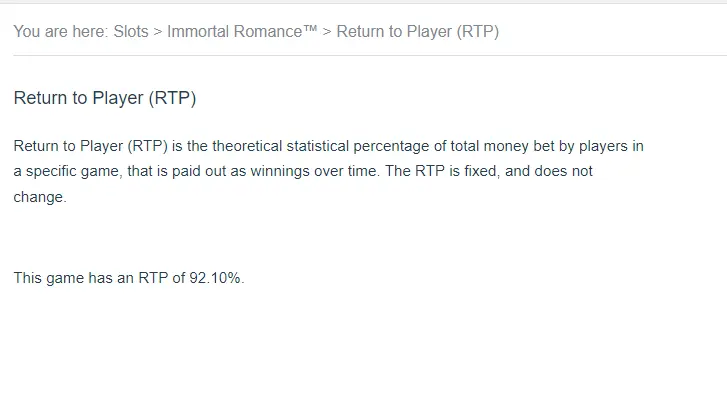Viewport: 727px width, 418px height.
Task: Click the word 'statistical' in the paragraph
Action: tap(318, 146)
